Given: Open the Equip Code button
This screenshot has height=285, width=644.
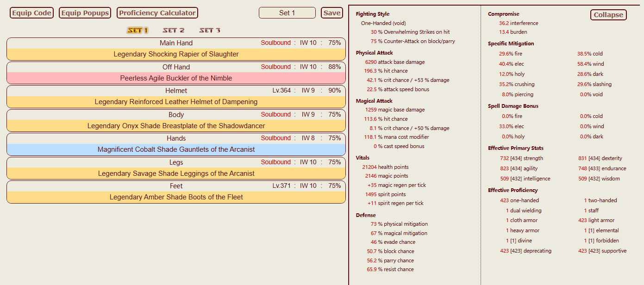Looking at the screenshot, I should 31,13.
